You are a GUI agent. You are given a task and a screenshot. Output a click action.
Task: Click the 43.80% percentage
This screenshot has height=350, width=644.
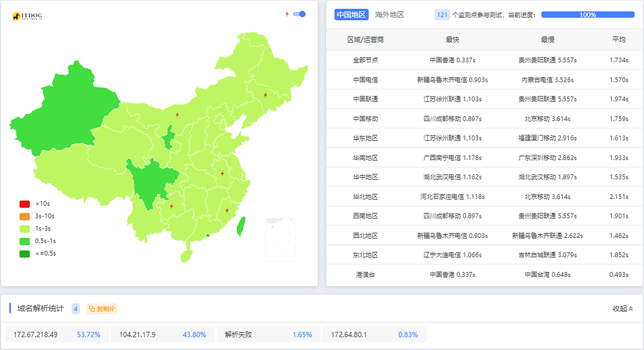point(194,335)
